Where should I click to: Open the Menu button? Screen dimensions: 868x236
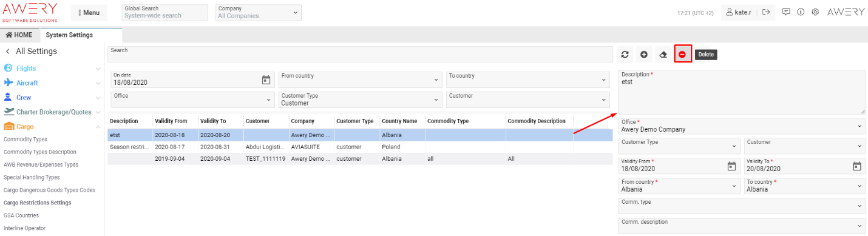(x=89, y=12)
